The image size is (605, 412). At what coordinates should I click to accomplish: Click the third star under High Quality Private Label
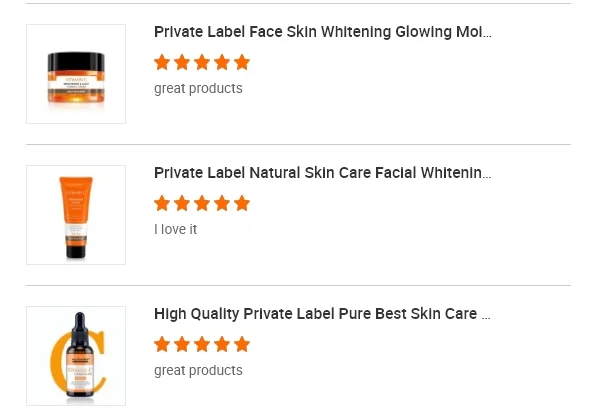202,345
